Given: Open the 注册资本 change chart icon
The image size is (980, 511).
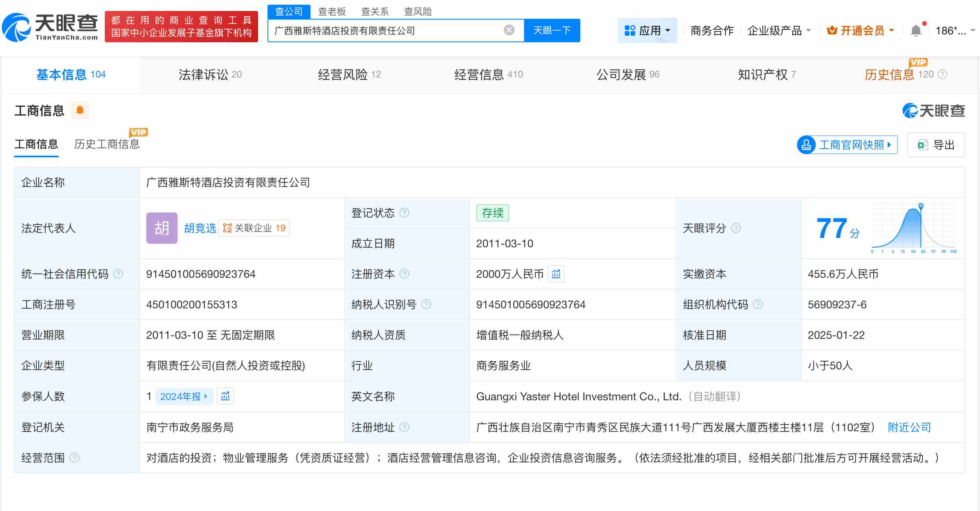Looking at the screenshot, I should [x=556, y=274].
